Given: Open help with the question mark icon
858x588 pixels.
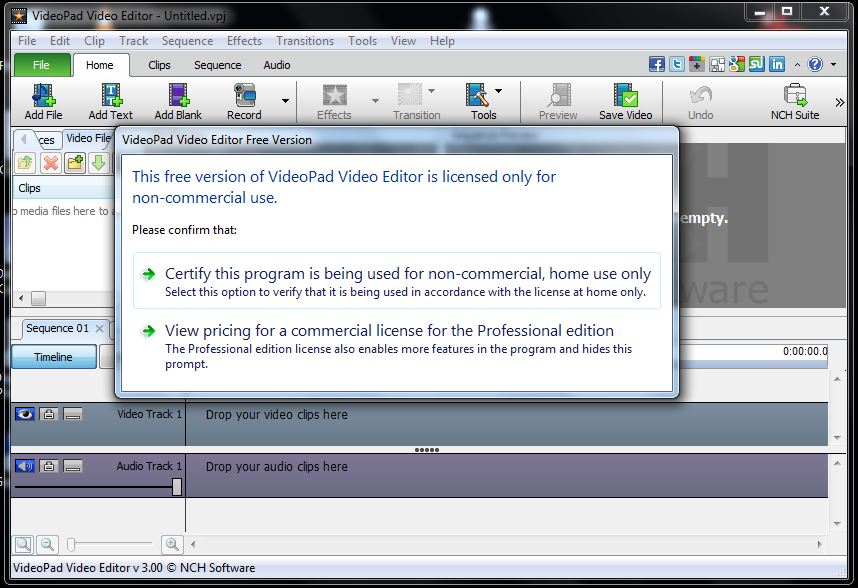Looking at the screenshot, I should (815, 65).
